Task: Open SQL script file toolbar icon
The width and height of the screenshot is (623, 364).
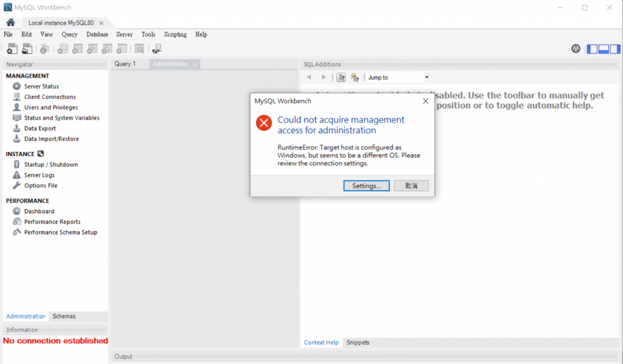Action: (27, 49)
